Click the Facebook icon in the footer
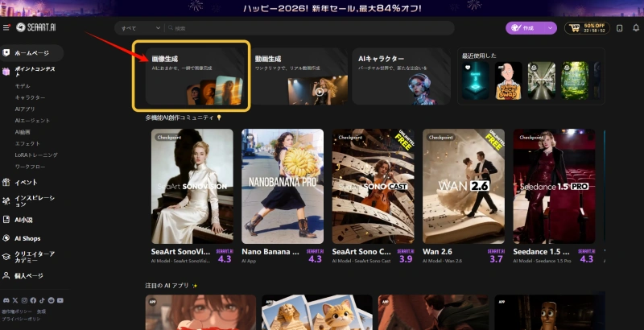The width and height of the screenshot is (644, 330). pyautogui.click(x=33, y=300)
